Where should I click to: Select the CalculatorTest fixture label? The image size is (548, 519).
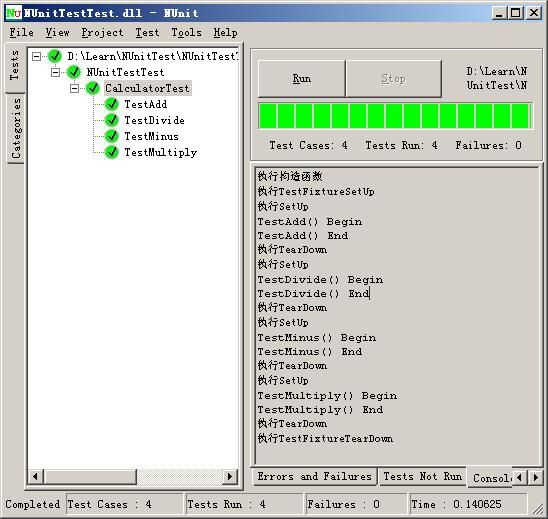tap(147, 88)
